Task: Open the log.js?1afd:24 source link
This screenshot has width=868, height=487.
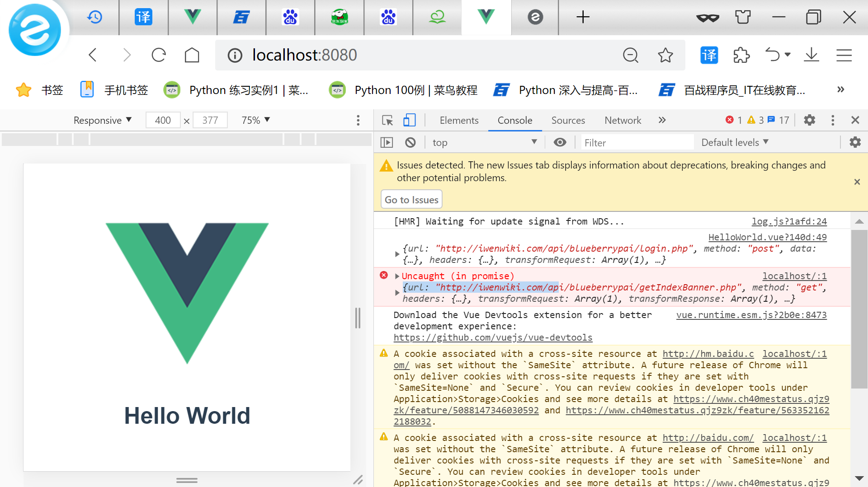Action: 789,221
